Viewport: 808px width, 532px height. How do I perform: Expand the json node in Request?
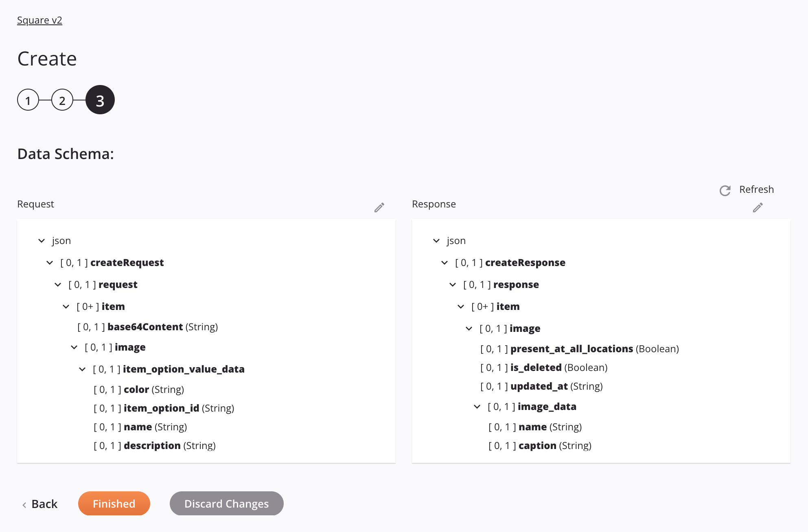click(41, 240)
